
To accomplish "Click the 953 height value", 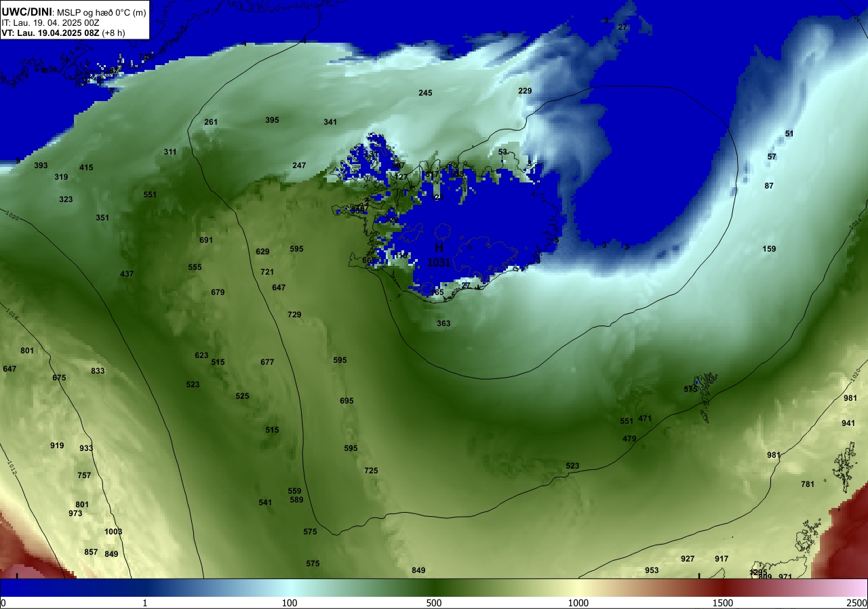I will (x=652, y=570).
